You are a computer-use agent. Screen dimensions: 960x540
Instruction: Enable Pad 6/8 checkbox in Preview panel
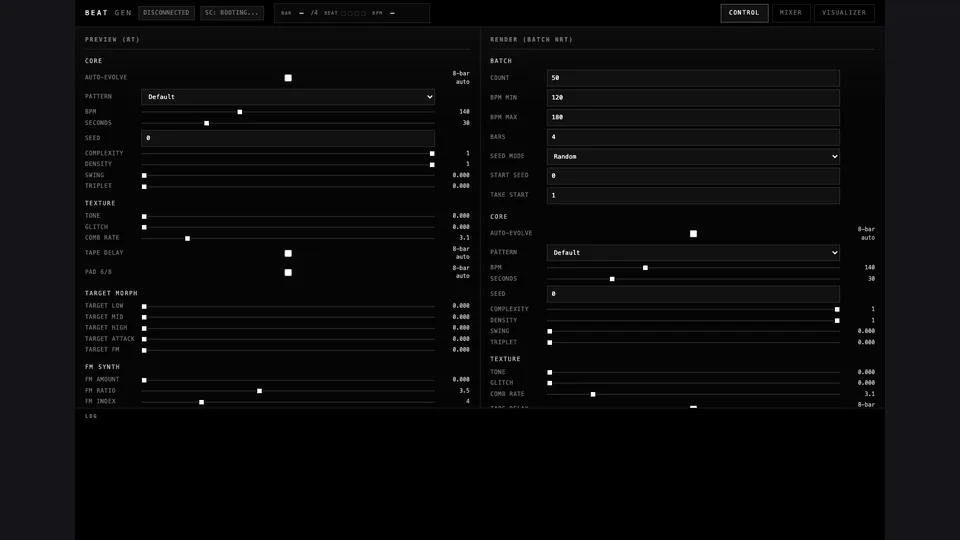(x=288, y=272)
